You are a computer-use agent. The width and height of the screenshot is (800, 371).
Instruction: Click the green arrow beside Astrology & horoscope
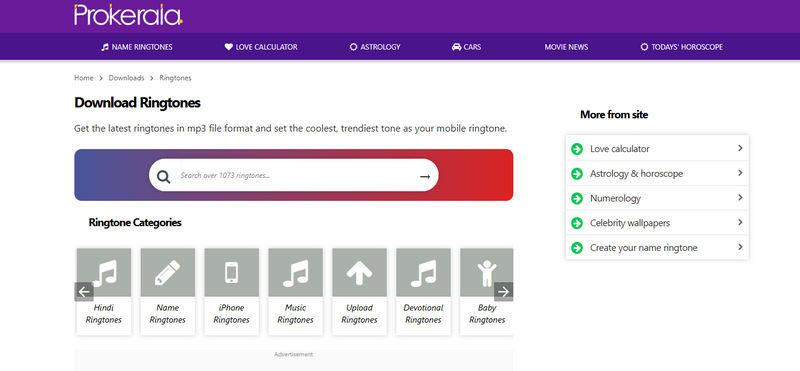tap(577, 174)
